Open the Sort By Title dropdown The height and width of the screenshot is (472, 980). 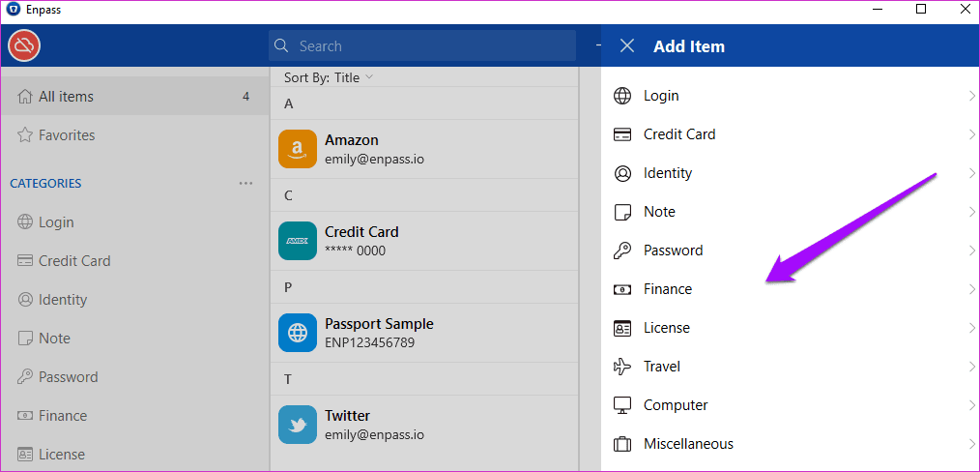[329, 77]
